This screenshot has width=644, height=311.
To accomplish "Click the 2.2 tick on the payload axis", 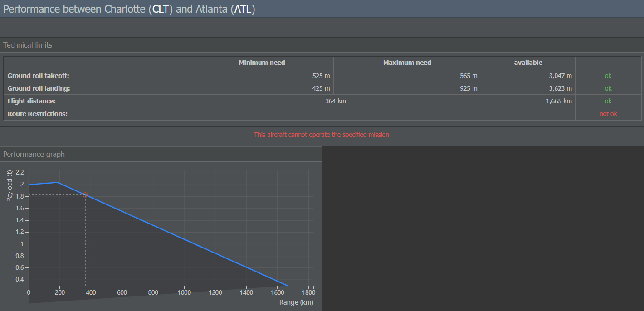I will pyautogui.click(x=19, y=172).
